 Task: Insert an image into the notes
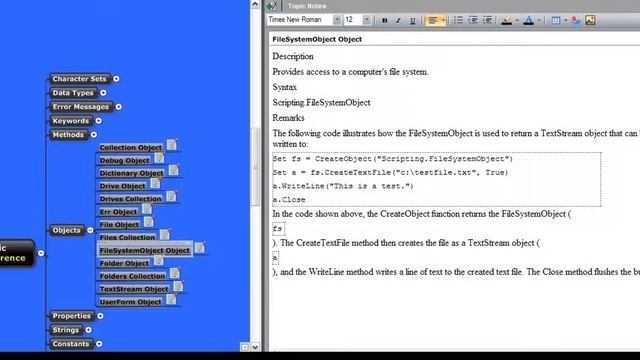point(590,20)
